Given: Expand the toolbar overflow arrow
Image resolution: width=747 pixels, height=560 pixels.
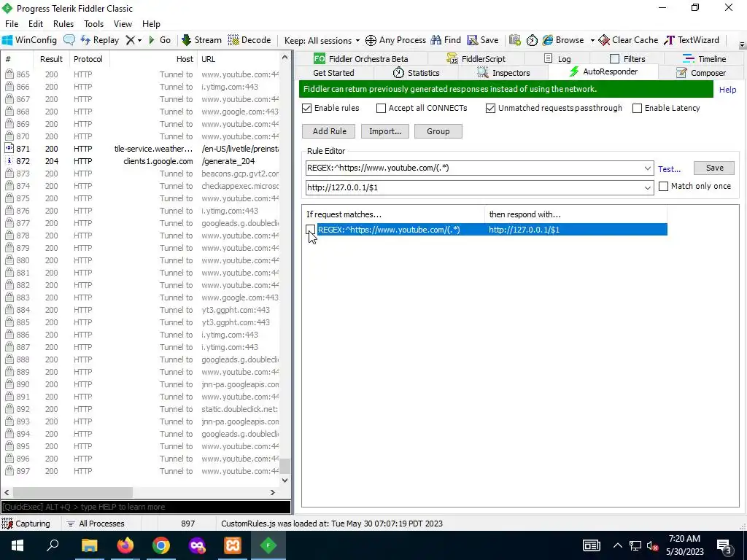Looking at the screenshot, I should (742, 45).
